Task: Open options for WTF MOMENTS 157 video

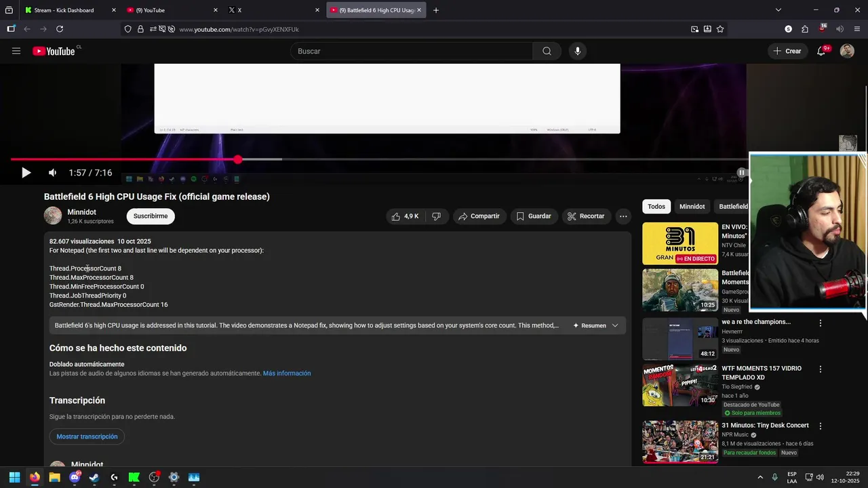Action: tap(821, 369)
